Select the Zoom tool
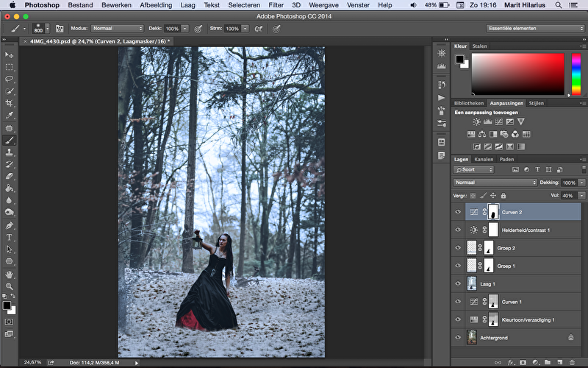The image size is (588, 368). 9,286
